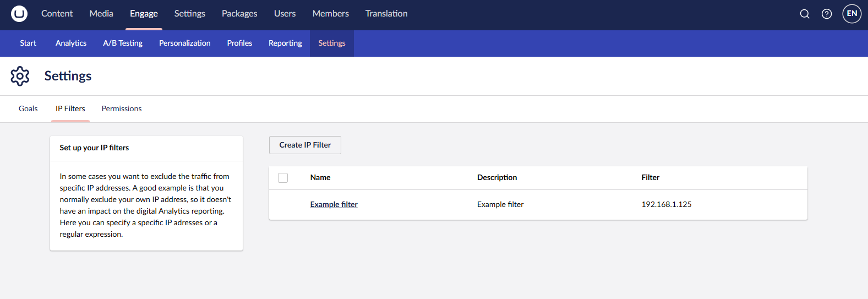Click the Name column header

(320, 177)
